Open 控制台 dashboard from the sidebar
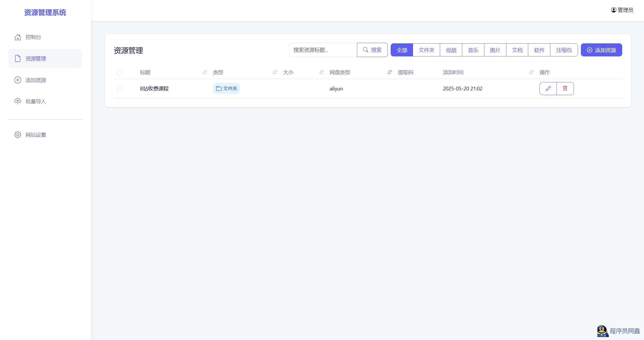The width and height of the screenshot is (644, 340). [45, 37]
